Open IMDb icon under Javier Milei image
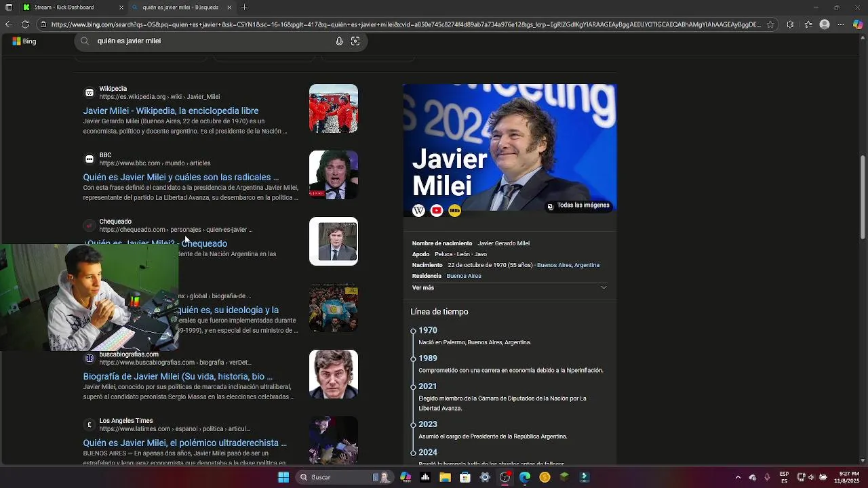Screen dimensions: 868x488 (x=454, y=211)
